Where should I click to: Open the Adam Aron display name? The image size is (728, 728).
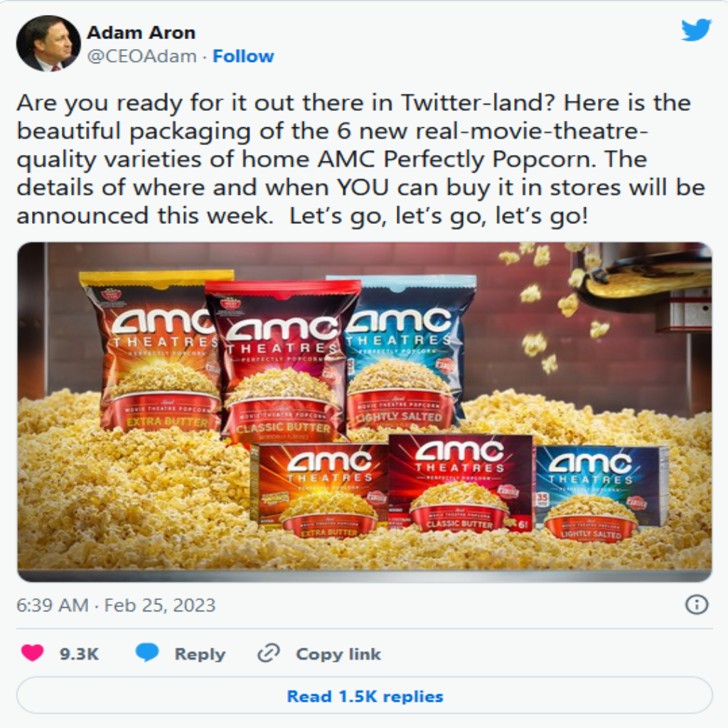141,33
